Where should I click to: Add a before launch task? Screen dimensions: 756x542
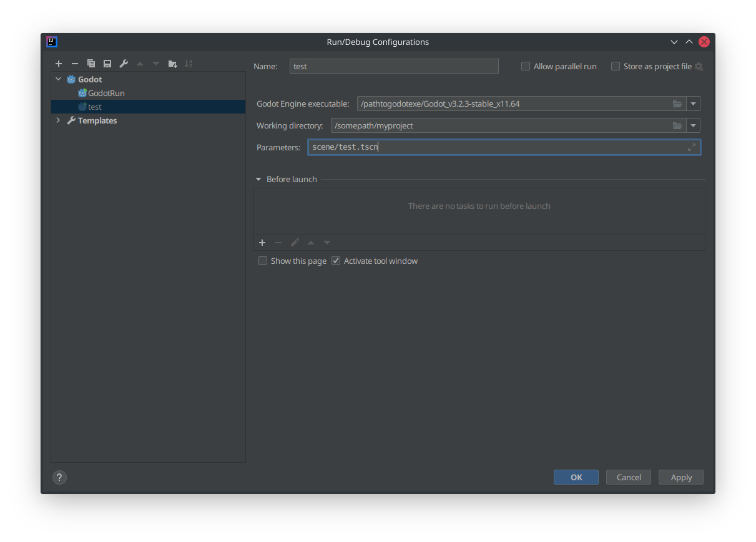[262, 243]
